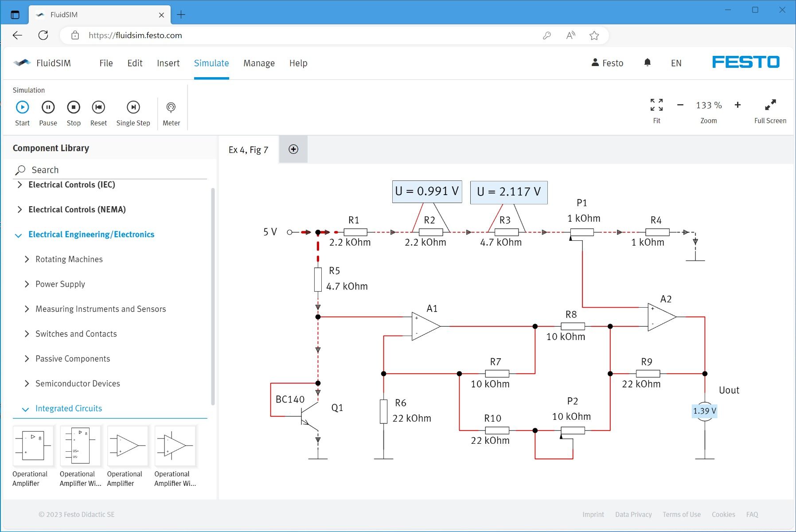Open the Imprint link
The width and height of the screenshot is (796, 532).
pos(593,514)
